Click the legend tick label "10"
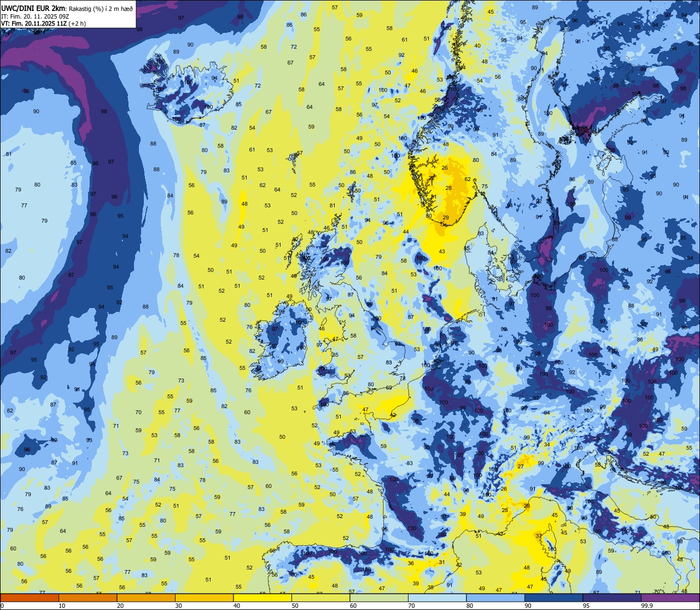The width and height of the screenshot is (700, 610). [62, 606]
